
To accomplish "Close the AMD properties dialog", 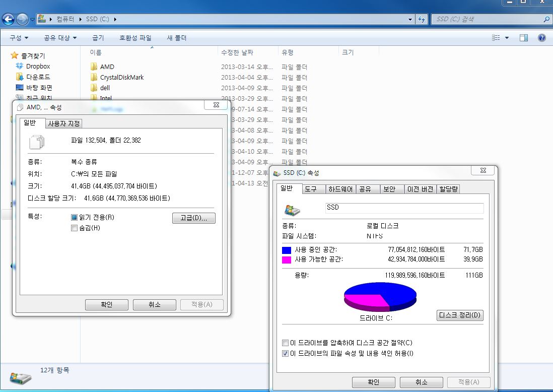I will 216,105.
